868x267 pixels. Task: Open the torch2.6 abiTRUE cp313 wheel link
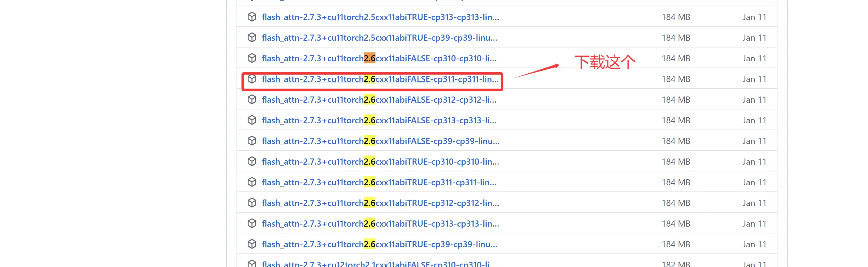point(380,224)
